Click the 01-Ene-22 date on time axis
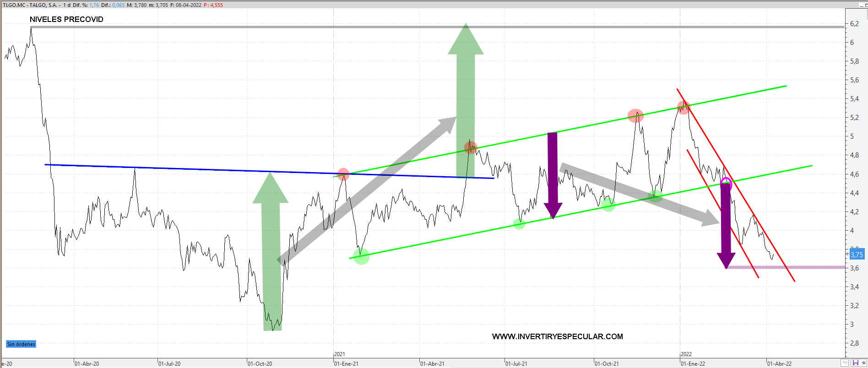The height and width of the screenshot is (368, 868). pyautogui.click(x=693, y=364)
